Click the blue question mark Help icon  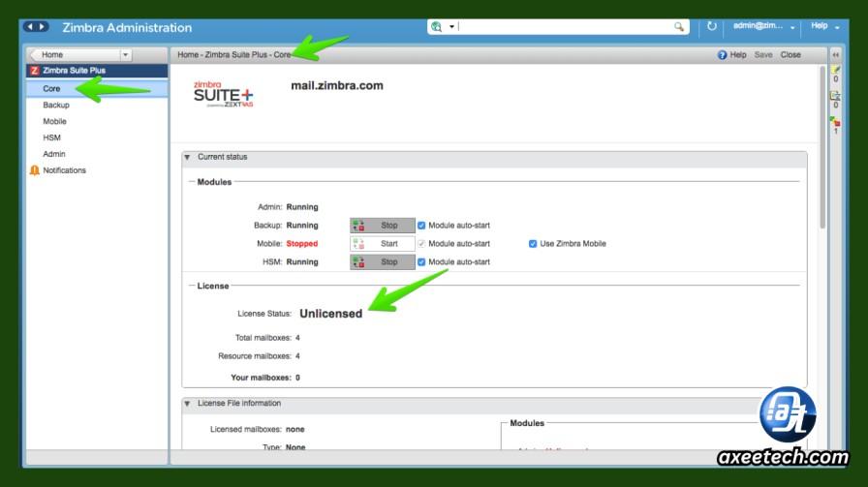pos(722,55)
